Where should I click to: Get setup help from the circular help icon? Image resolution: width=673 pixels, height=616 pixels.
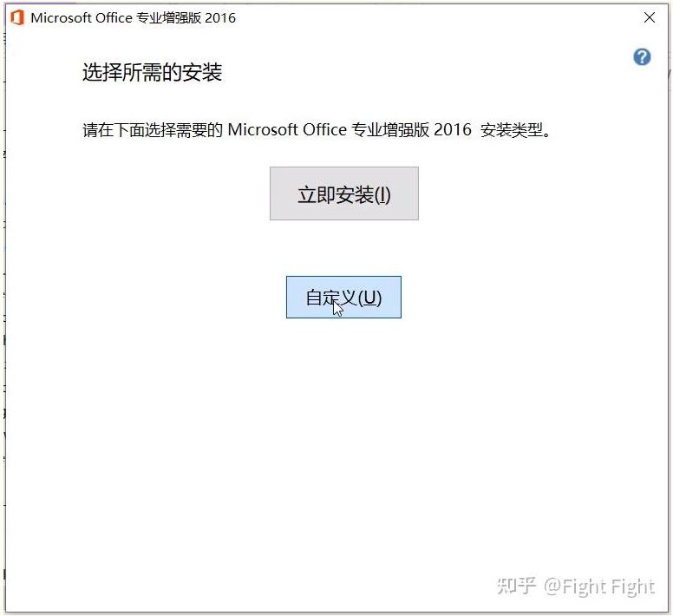click(642, 56)
